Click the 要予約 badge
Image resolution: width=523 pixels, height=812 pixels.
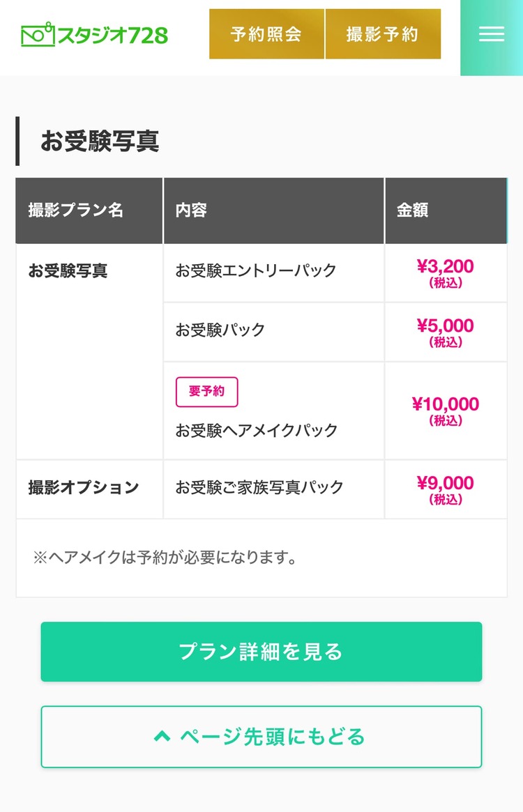pos(207,392)
